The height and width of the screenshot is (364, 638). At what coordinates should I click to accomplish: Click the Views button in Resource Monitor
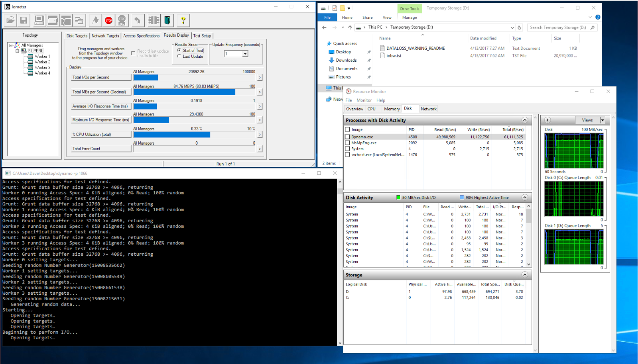click(x=588, y=120)
